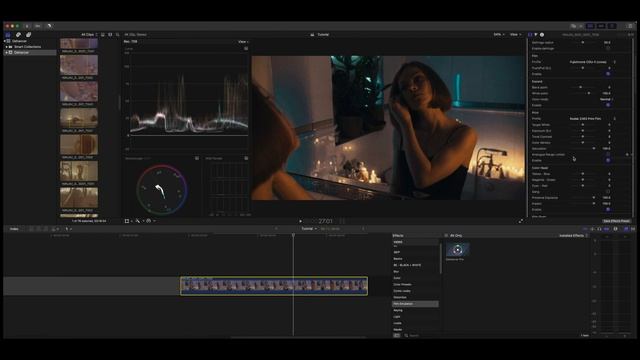Viewport: 640px width, 360px height.
Task: Click the Insert clip edit icon
Action: tap(38, 229)
